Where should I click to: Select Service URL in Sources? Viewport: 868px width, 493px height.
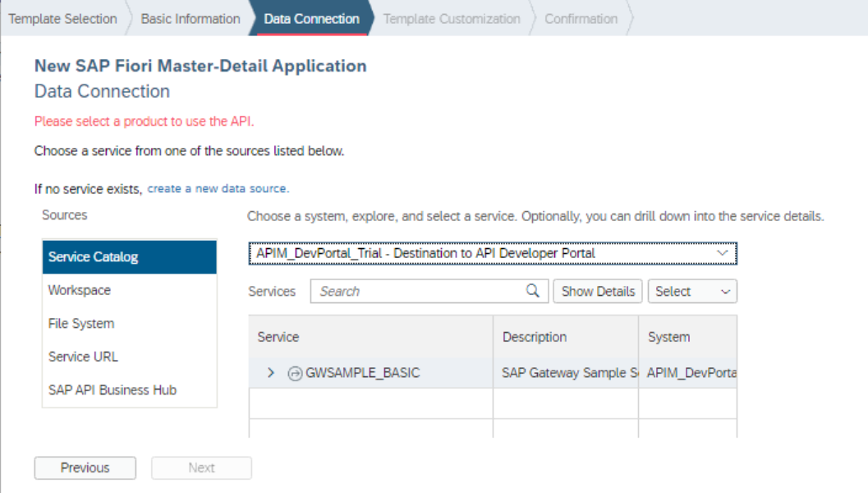tap(82, 357)
